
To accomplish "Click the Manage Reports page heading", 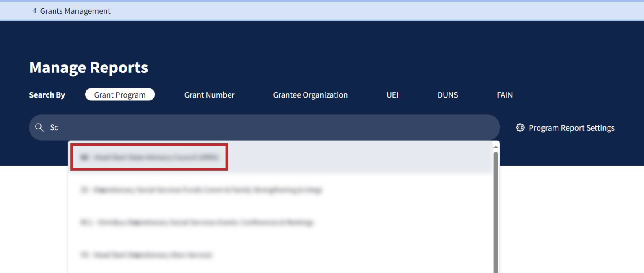I will (x=88, y=67).
